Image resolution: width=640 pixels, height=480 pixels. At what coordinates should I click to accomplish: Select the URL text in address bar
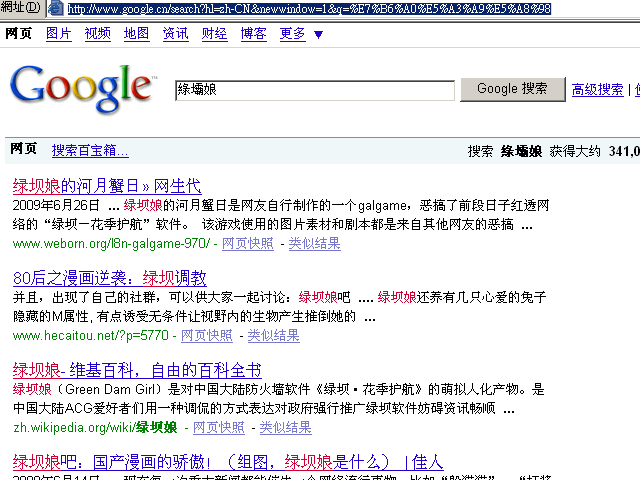pos(309,9)
